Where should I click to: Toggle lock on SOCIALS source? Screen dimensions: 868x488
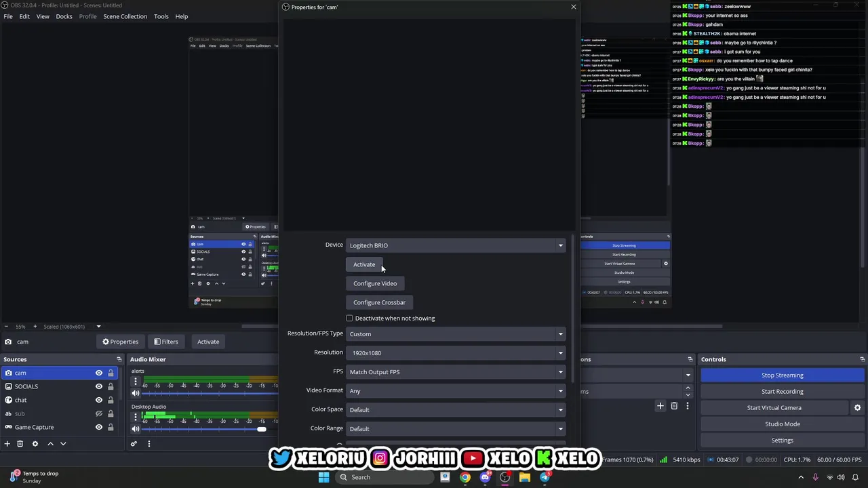coord(111,386)
